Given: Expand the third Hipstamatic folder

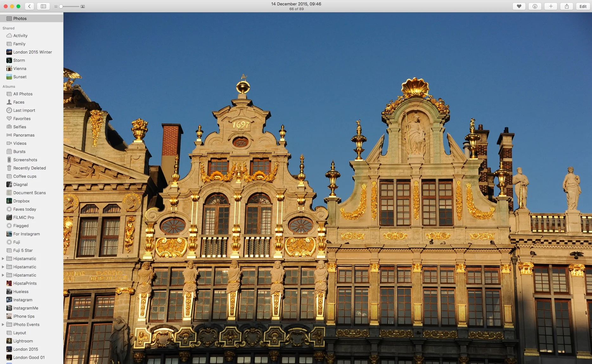Looking at the screenshot, I should pyautogui.click(x=3, y=275).
